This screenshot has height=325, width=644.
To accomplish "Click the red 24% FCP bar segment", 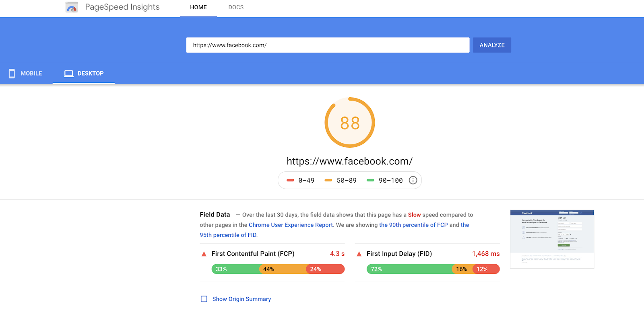I will click(326, 269).
